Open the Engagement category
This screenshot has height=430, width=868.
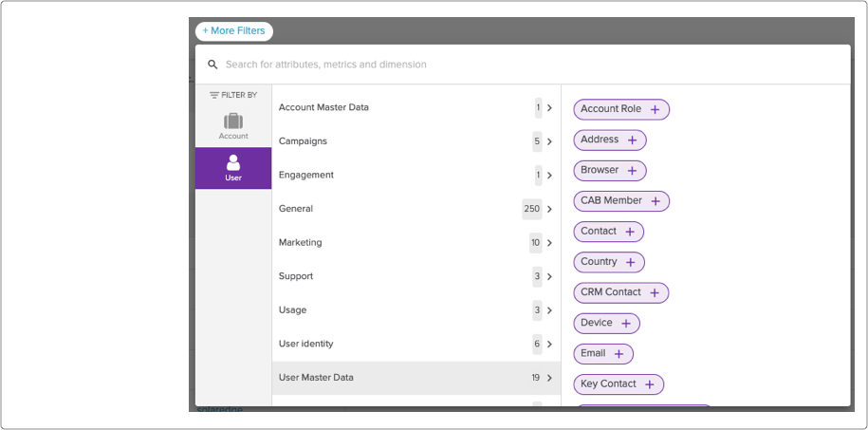click(416, 175)
